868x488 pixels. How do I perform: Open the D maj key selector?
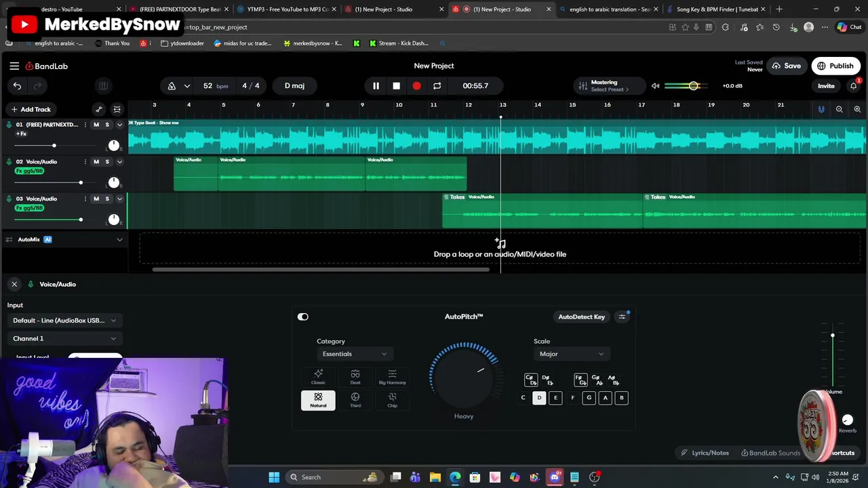(294, 86)
